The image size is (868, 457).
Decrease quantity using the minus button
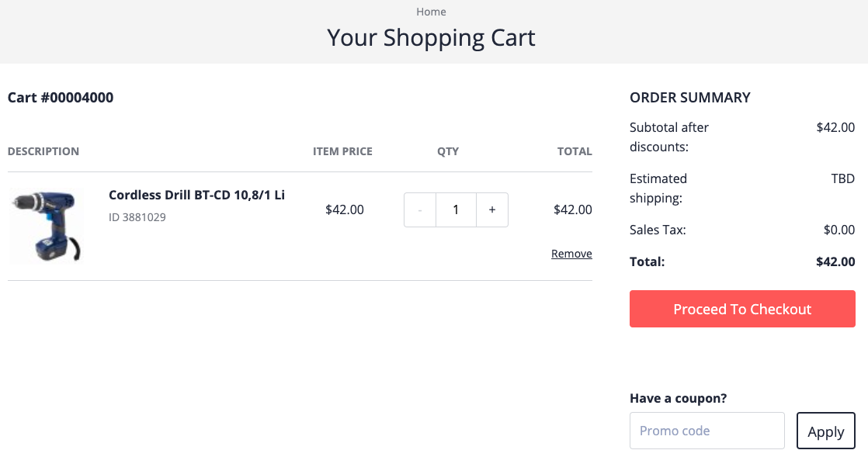419,209
